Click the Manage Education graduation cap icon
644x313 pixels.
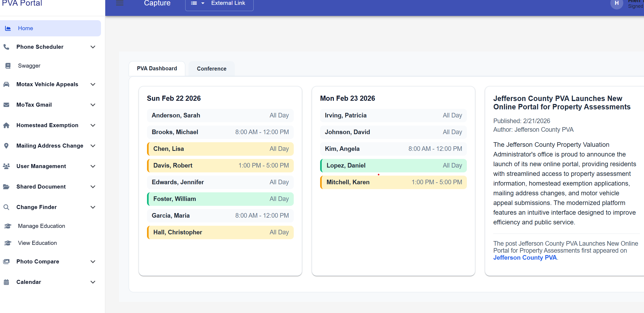point(8,226)
